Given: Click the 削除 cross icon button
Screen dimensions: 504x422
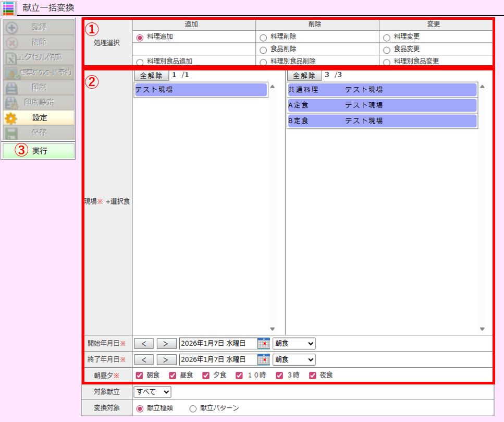Looking at the screenshot, I should tap(11, 42).
